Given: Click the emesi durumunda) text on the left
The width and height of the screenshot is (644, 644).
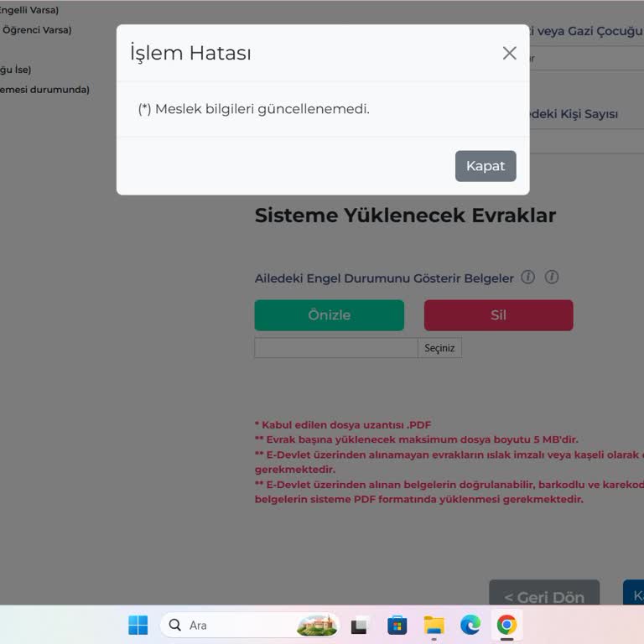Looking at the screenshot, I should [44, 90].
